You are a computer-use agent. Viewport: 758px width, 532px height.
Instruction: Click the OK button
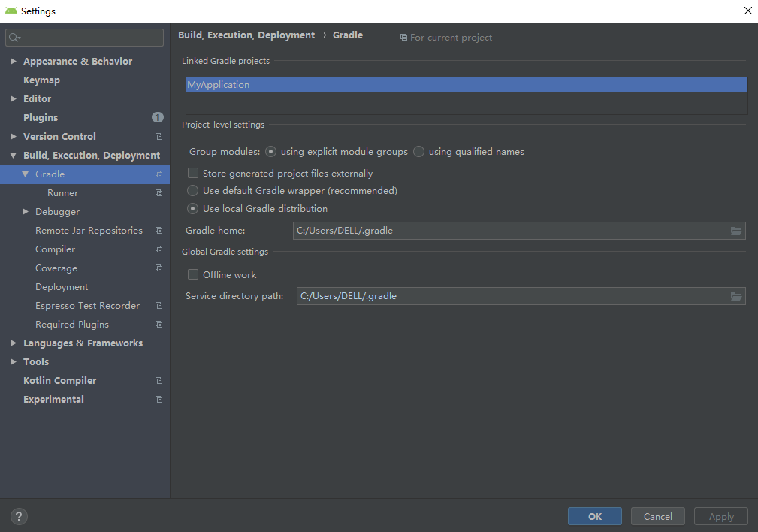(x=594, y=516)
